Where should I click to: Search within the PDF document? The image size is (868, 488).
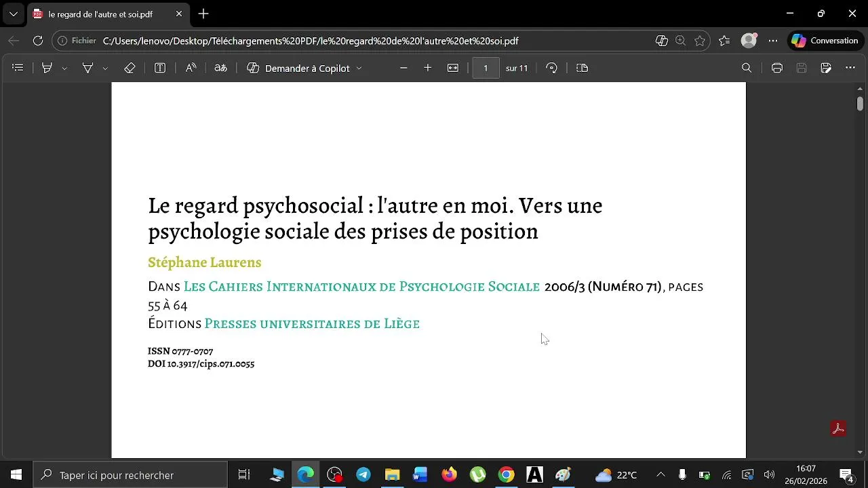[x=747, y=68]
